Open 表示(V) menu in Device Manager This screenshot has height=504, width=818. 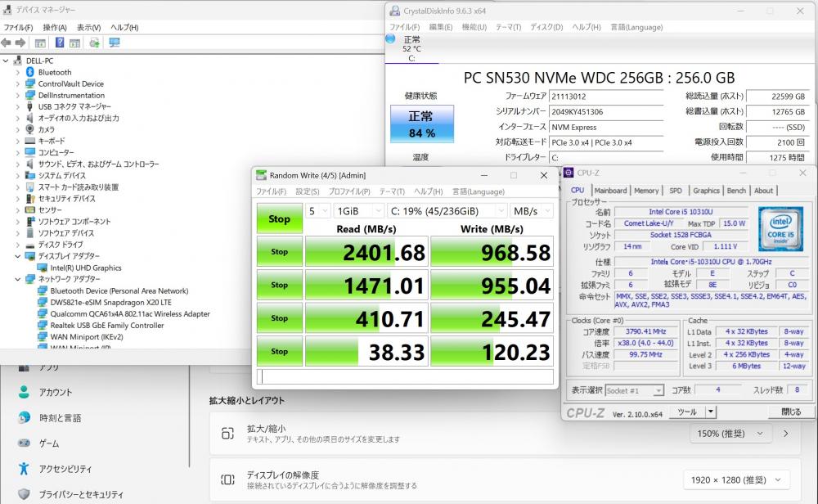click(x=88, y=27)
